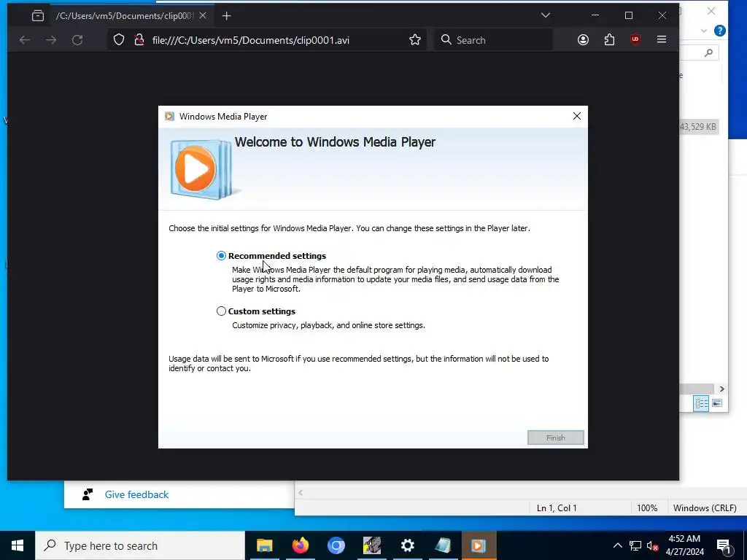Select the Recommended settings radio button

[x=221, y=256]
